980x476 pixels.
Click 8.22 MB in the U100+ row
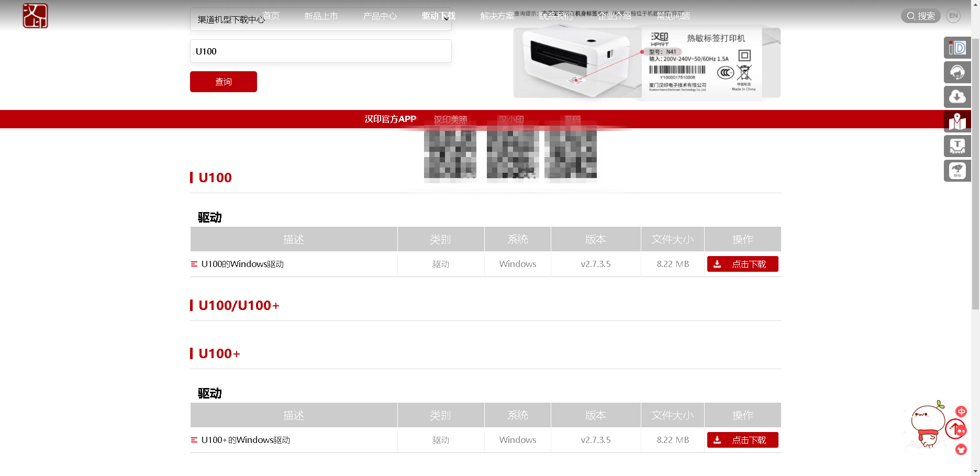click(x=673, y=440)
